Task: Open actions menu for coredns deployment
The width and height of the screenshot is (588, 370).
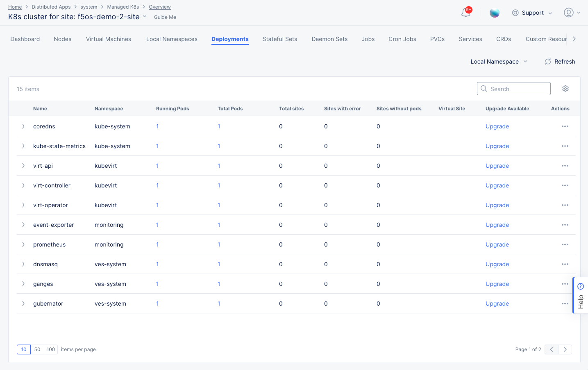Action: coord(565,126)
